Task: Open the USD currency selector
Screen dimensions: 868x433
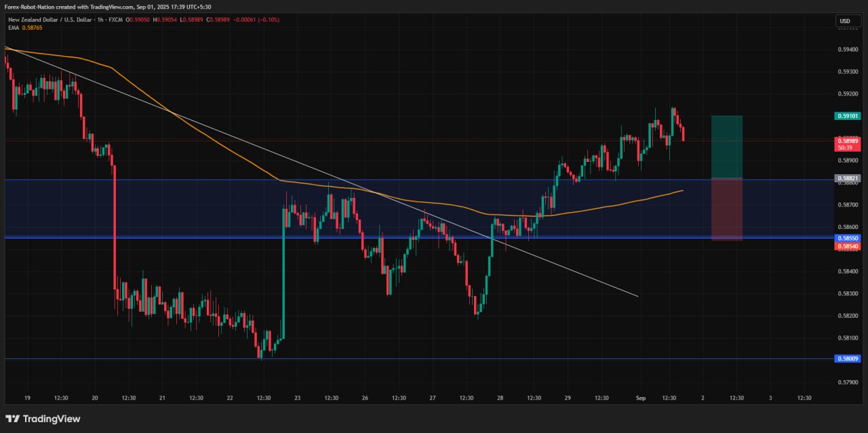Action: pos(848,21)
